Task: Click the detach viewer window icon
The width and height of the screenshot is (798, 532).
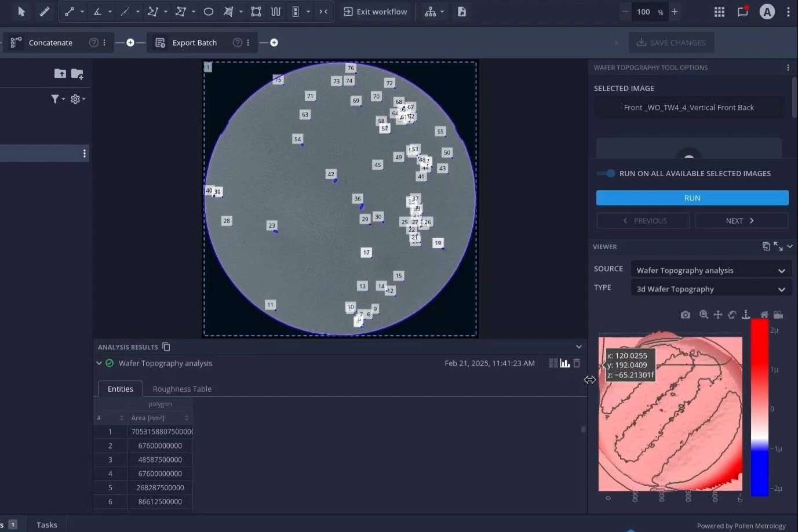Action: point(766,246)
